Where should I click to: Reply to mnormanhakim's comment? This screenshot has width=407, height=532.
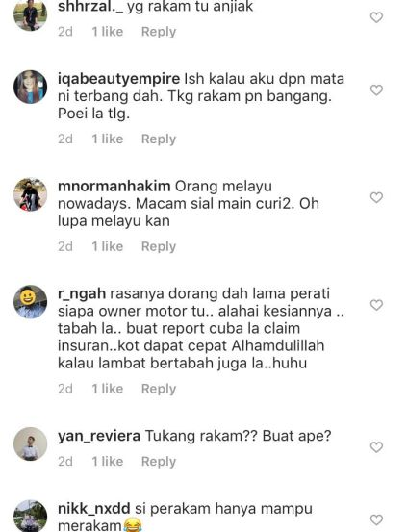[x=159, y=246]
